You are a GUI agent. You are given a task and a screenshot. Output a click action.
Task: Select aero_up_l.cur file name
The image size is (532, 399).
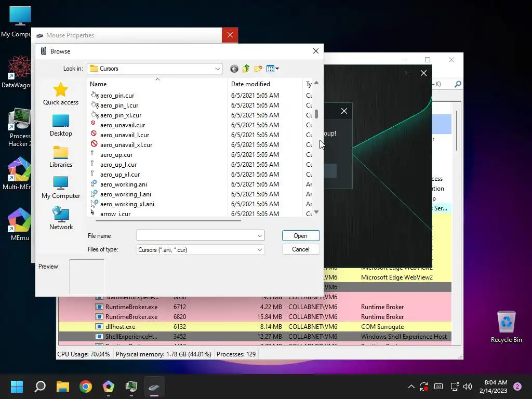point(118,165)
